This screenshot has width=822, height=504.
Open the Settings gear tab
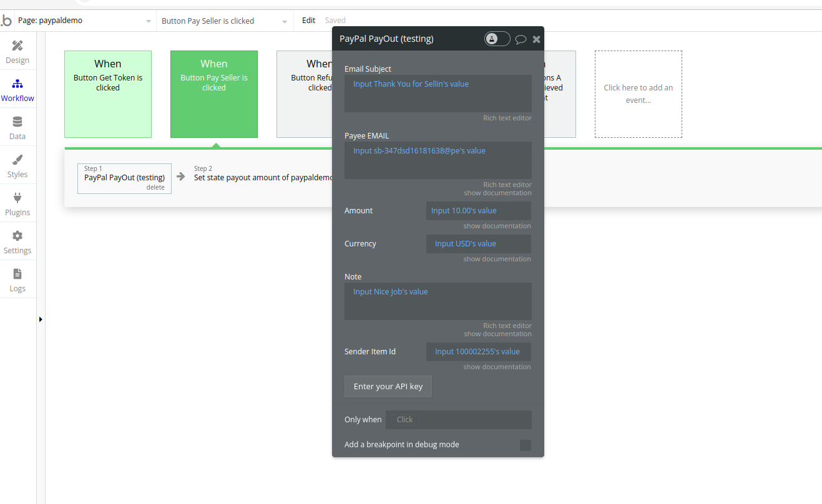tap(17, 242)
